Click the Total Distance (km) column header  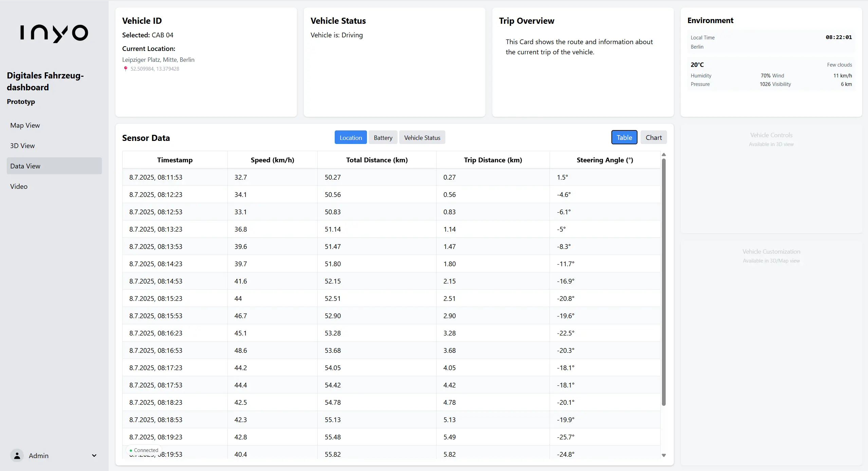(x=377, y=160)
